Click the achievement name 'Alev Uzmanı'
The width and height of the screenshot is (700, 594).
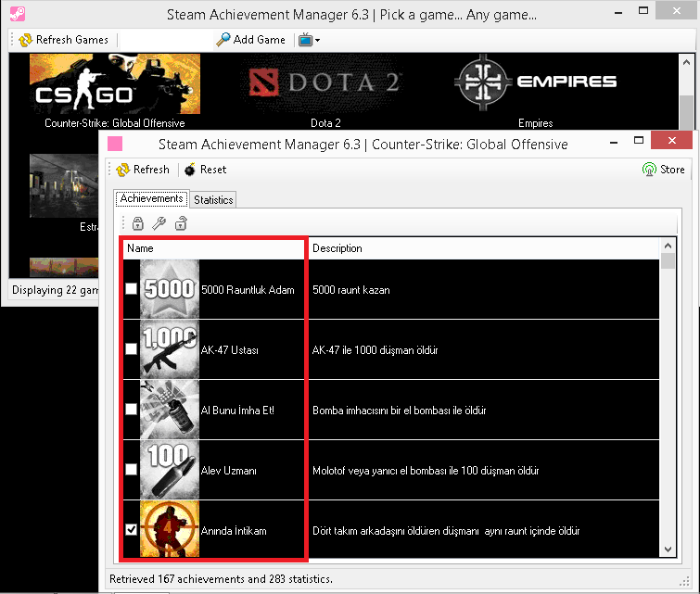pyautogui.click(x=229, y=471)
